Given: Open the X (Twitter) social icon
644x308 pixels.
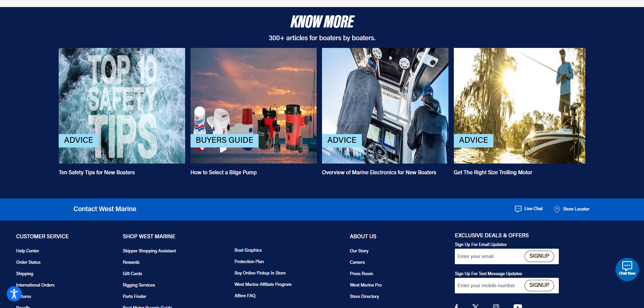Looking at the screenshot, I should click(x=476, y=306).
